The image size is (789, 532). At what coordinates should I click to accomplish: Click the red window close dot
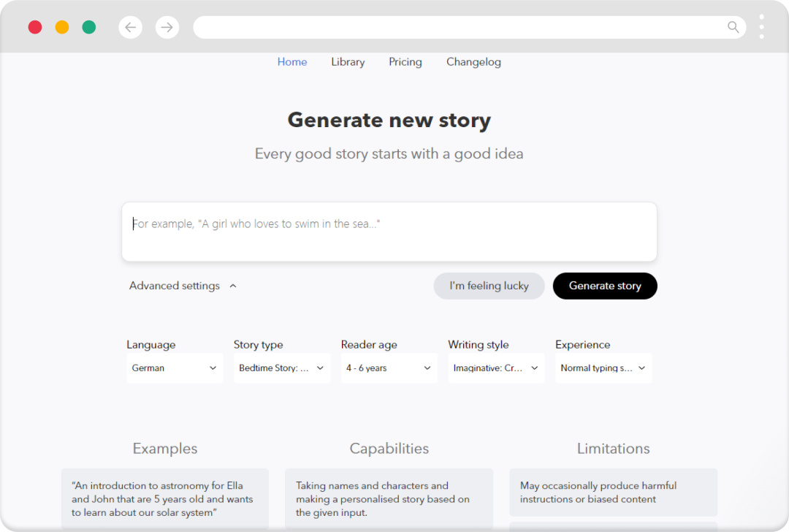coord(35,28)
